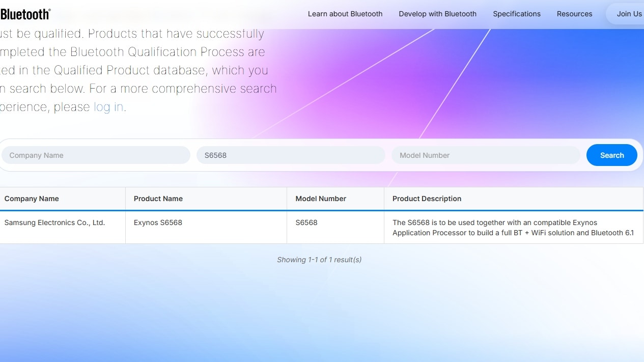Click the Product Description column header
This screenshot has height=362, width=644.
tap(427, 199)
